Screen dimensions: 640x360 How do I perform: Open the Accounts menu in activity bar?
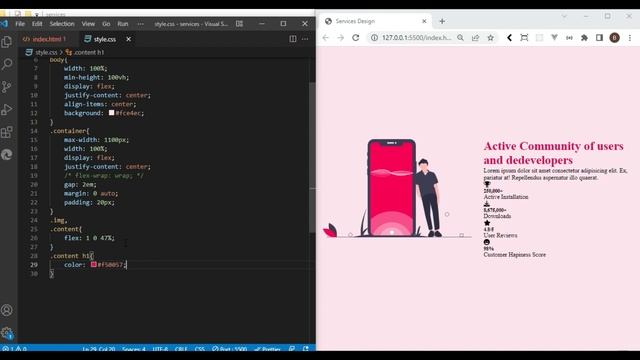coord(7,310)
